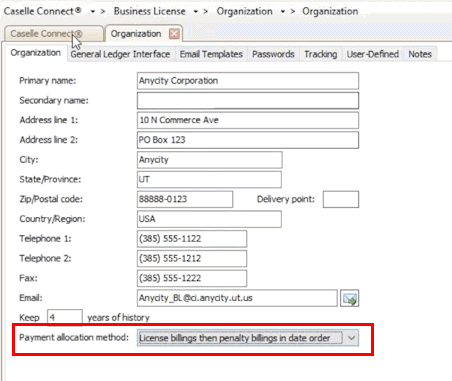Screen dimensions: 452x381
Task: Select the Organization inner sub-tab
Action: (35, 53)
